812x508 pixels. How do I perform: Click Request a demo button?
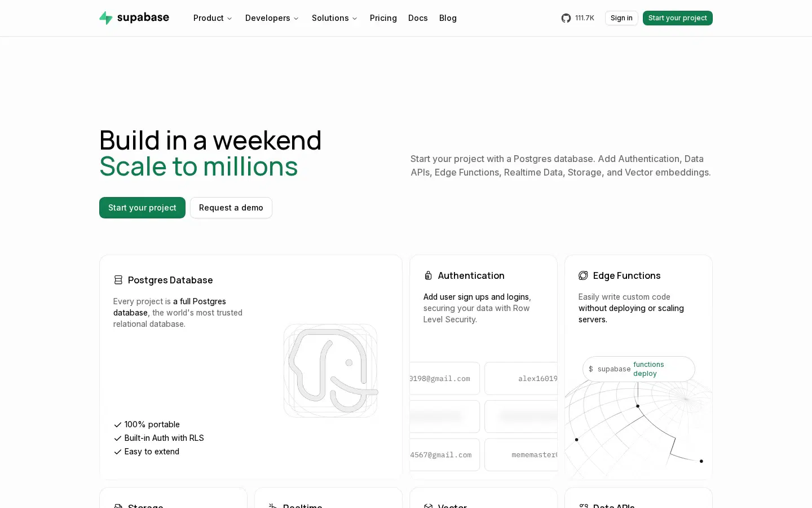coord(231,208)
